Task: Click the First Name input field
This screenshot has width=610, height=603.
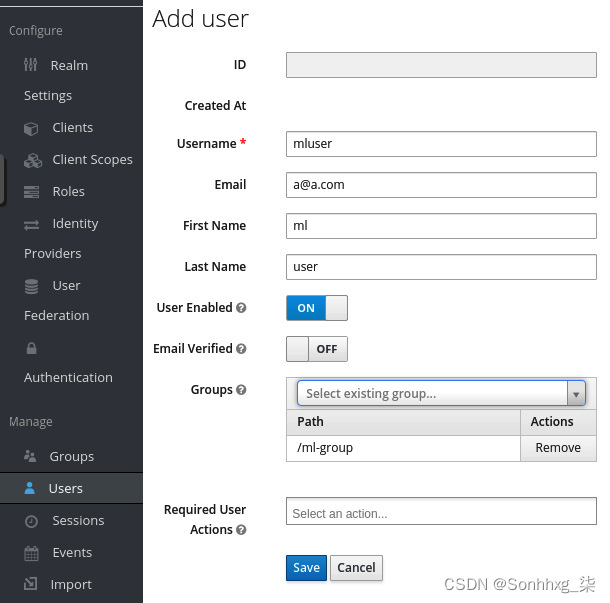Action: pos(441,226)
